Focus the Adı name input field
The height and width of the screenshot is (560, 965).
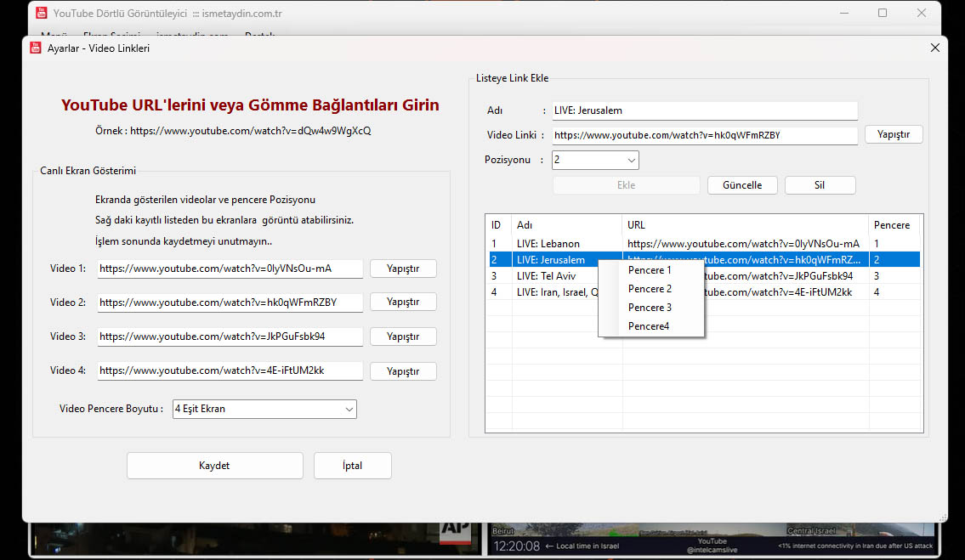tap(704, 110)
